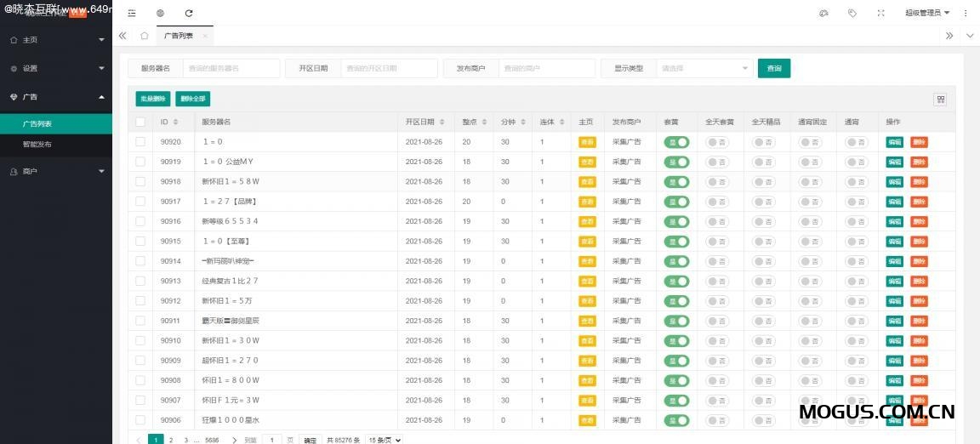Open the 15 条/页 page size dropdown
Viewport: 980px width, 444px height.
(384, 440)
